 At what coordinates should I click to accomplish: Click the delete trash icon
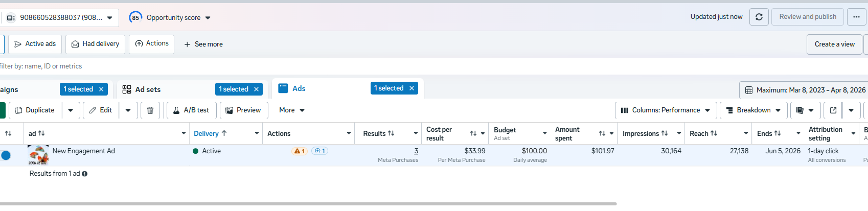[150, 110]
